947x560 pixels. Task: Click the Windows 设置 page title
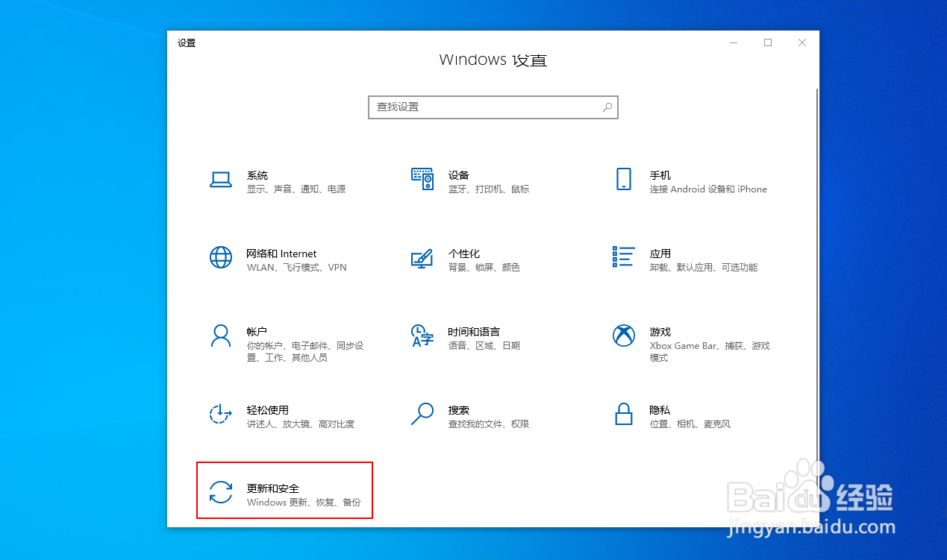pos(493,60)
